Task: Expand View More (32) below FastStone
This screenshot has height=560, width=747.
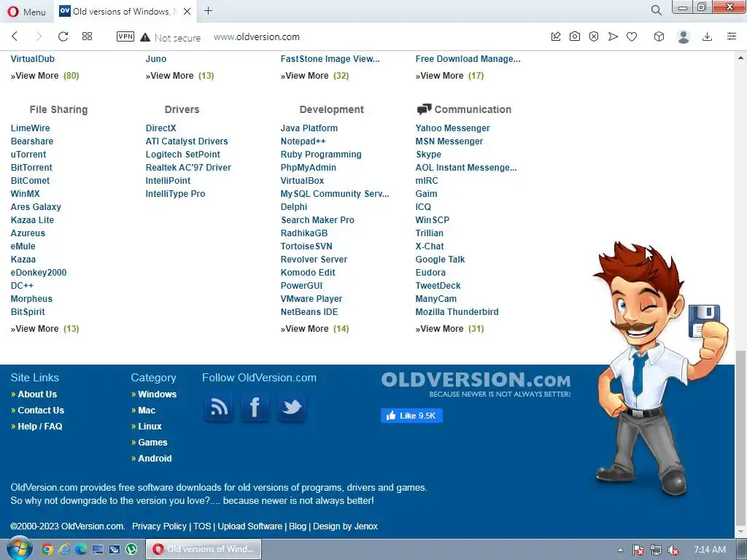Action: tap(314, 76)
